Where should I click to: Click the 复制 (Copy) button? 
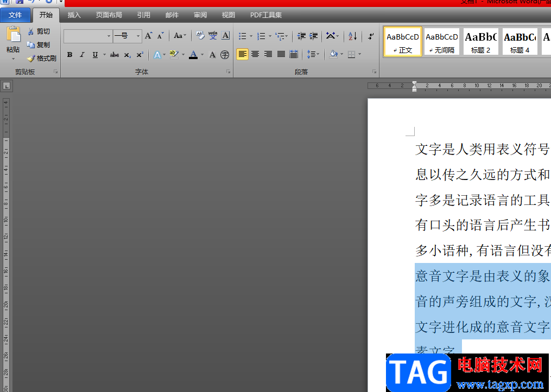(39, 45)
